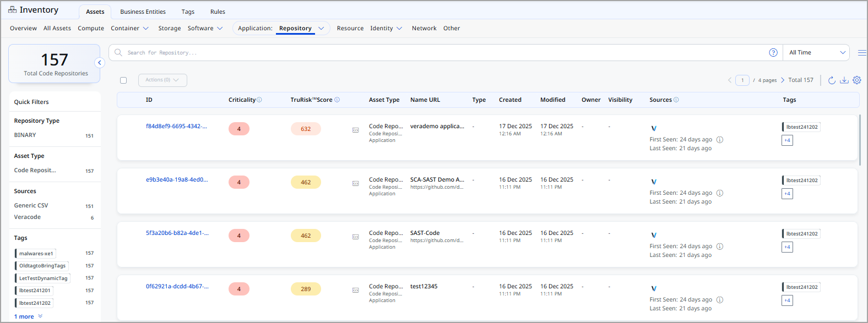Expand the Actions (0) dropdown
The height and width of the screenshot is (323, 868).
[x=162, y=80]
